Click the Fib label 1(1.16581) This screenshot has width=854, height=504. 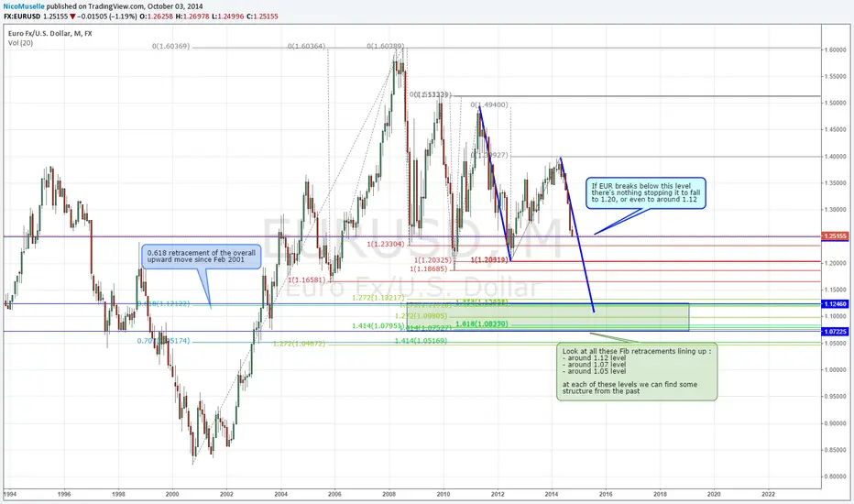(x=307, y=279)
